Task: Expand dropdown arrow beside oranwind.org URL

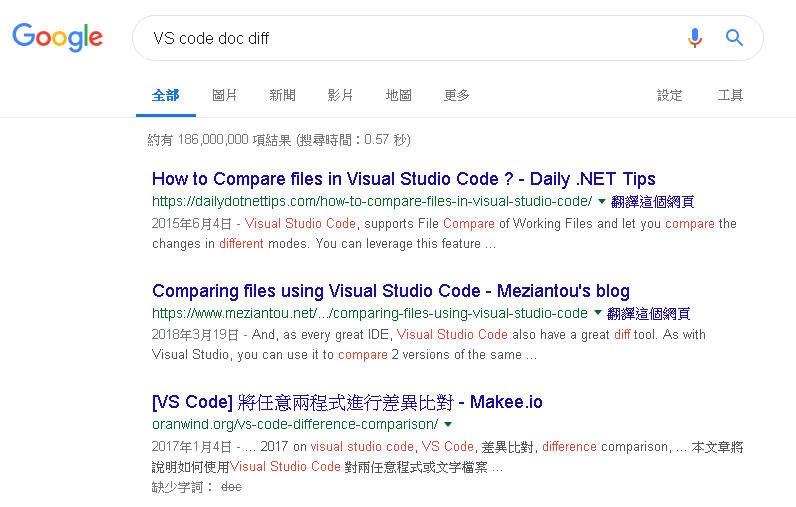Action: (448, 424)
